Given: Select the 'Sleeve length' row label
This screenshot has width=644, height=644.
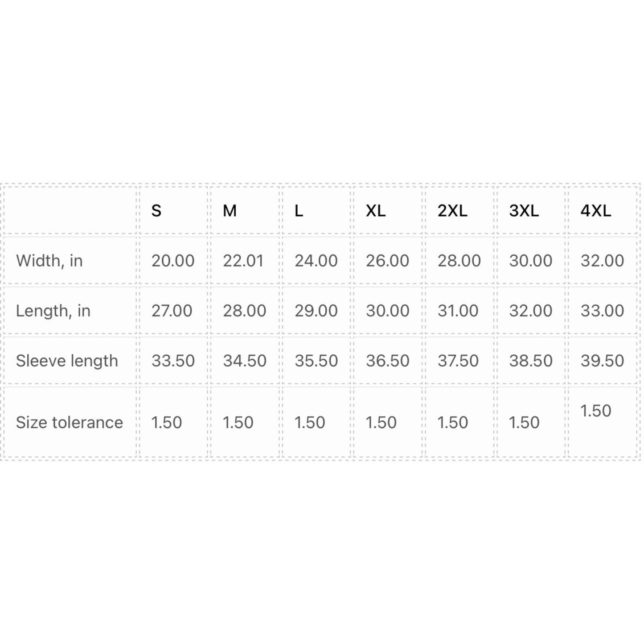Looking at the screenshot, I should coord(67,361).
